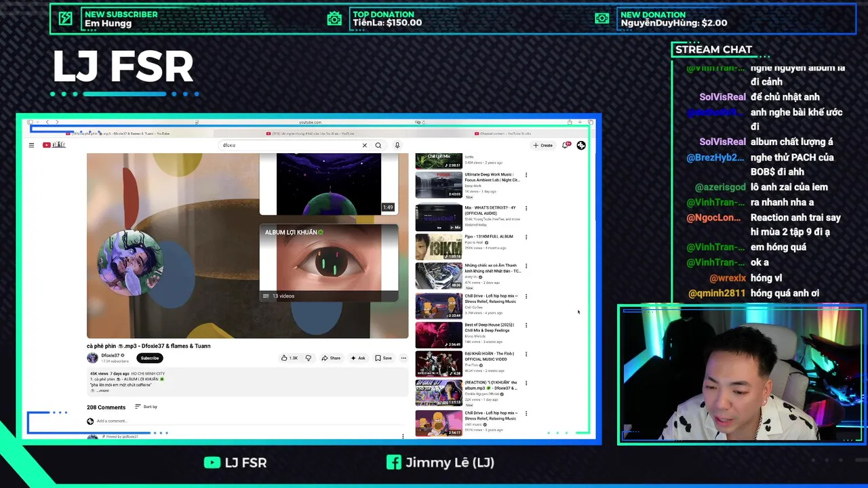Toggle the Safari sidebar icon
The image size is (868, 488).
point(31,122)
